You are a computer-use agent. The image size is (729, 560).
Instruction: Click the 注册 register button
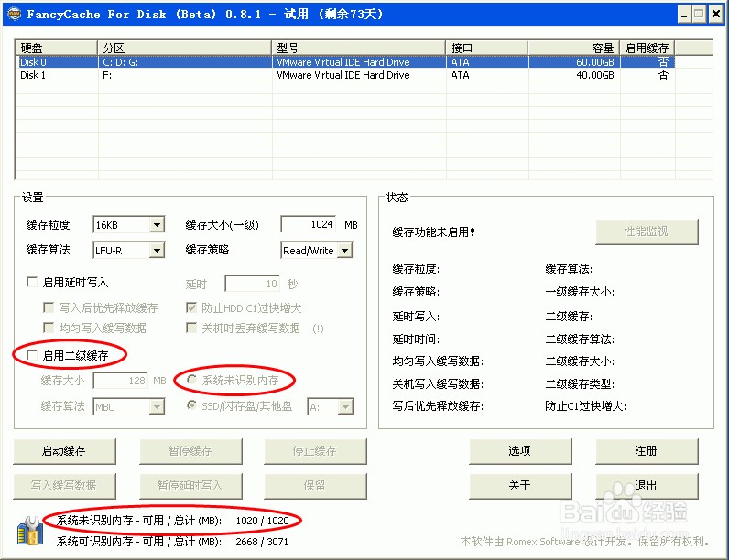[x=647, y=451]
